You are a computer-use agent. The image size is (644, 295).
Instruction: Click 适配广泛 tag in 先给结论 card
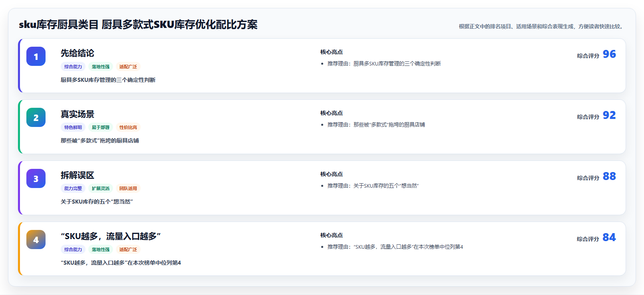tap(128, 67)
